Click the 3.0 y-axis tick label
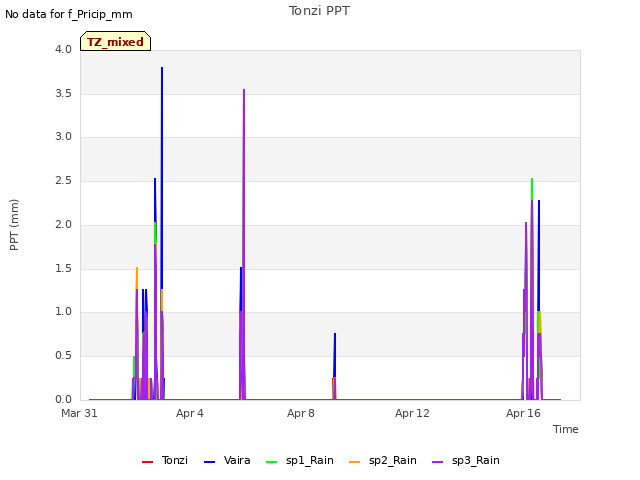The image size is (640, 480). pyautogui.click(x=63, y=137)
